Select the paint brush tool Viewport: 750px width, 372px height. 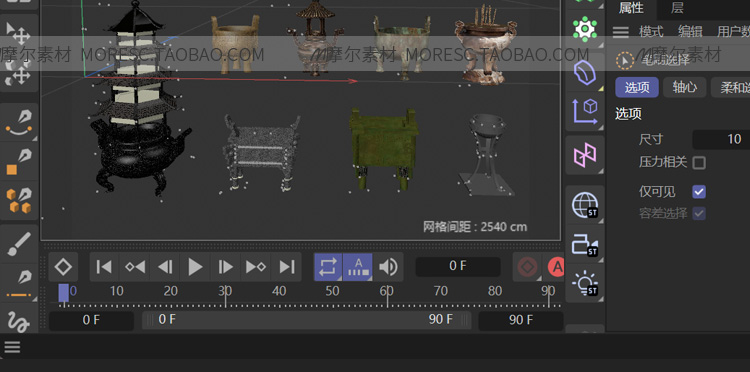pos(18,243)
